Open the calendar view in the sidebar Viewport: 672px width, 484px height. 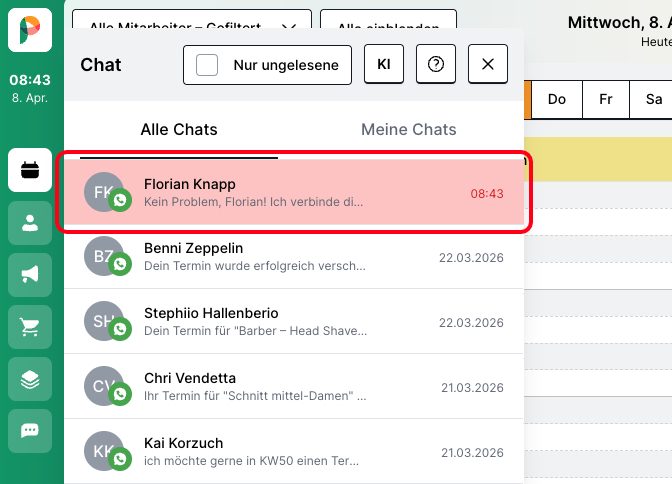tap(30, 170)
